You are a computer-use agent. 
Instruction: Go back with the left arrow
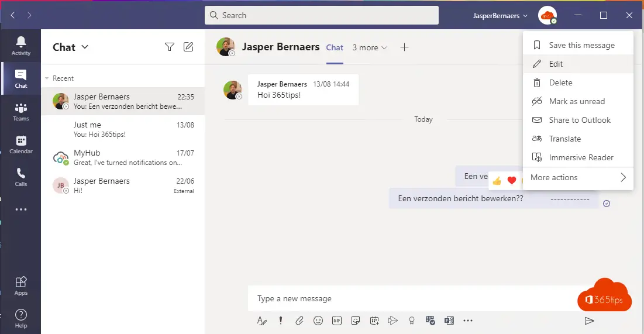(x=13, y=15)
